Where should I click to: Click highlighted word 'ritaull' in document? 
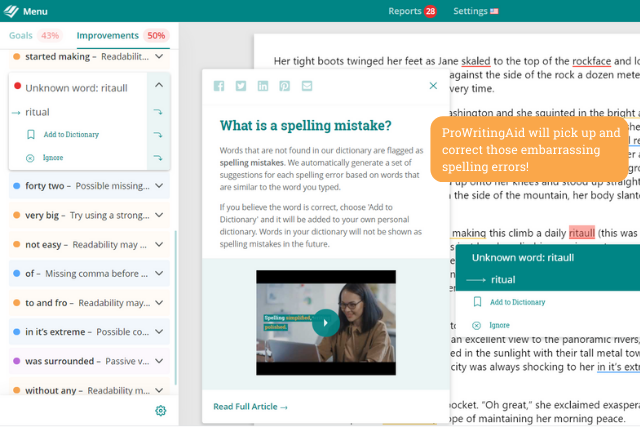tap(582, 233)
